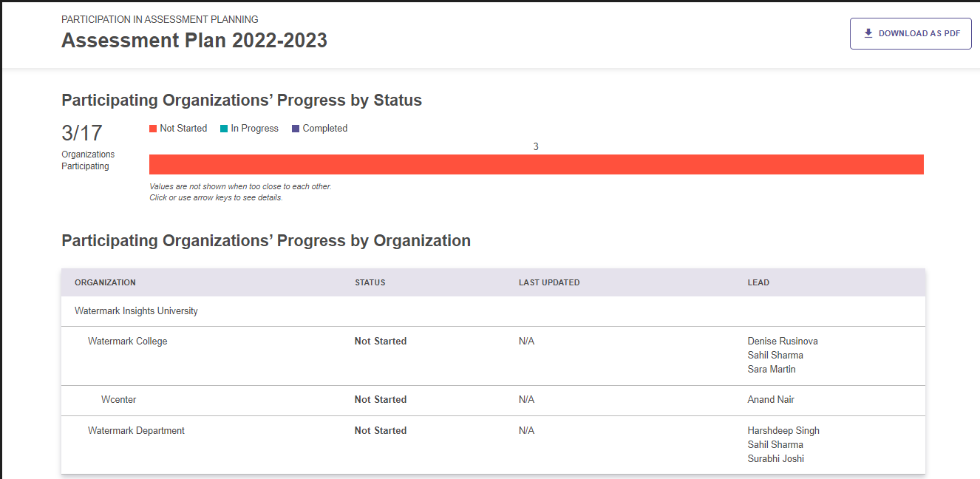Click the Status column header
The height and width of the screenshot is (479, 980).
click(x=370, y=282)
